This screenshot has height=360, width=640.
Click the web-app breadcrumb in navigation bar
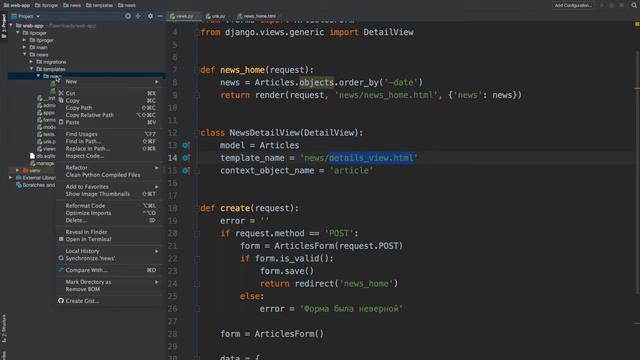17,5
